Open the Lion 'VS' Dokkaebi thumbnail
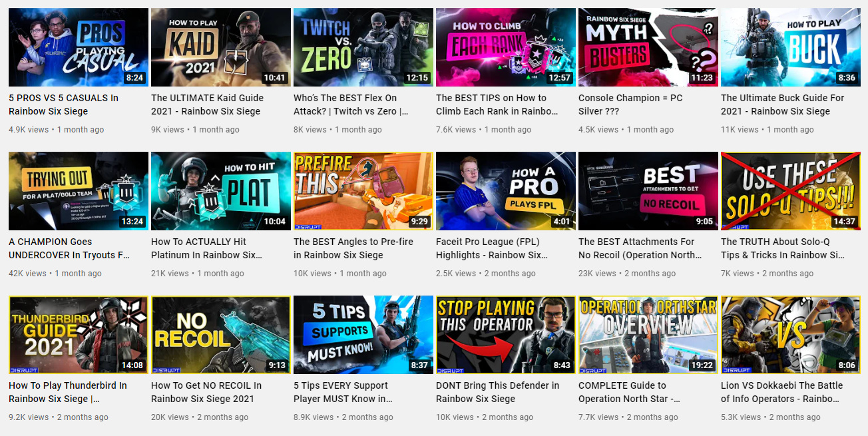The height and width of the screenshot is (436, 868). (x=791, y=335)
